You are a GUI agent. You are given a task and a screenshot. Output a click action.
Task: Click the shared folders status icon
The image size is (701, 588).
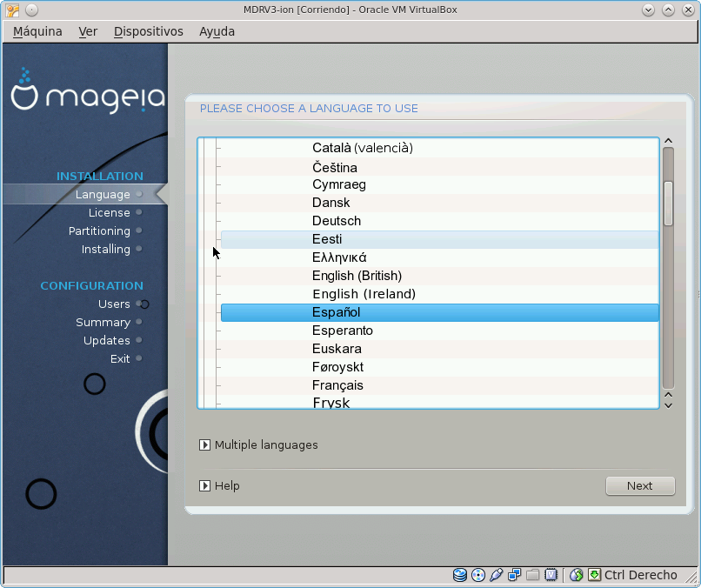click(x=533, y=575)
